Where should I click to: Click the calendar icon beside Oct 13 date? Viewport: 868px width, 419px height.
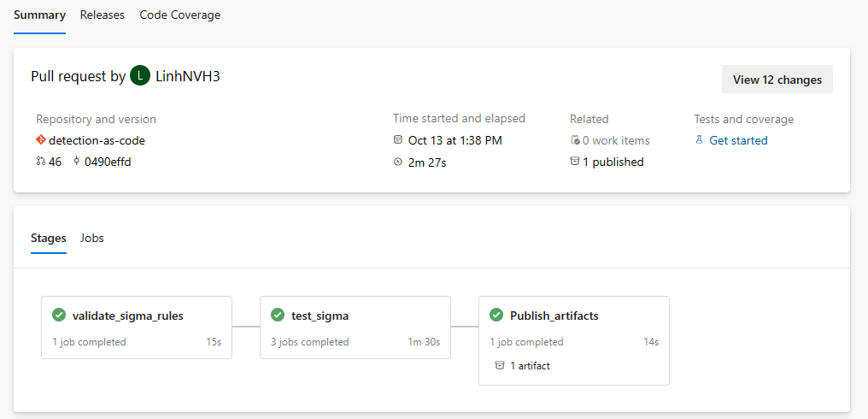[398, 140]
